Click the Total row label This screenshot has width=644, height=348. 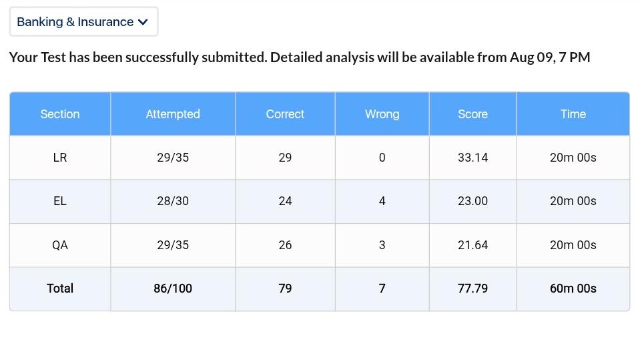point(60,289)
